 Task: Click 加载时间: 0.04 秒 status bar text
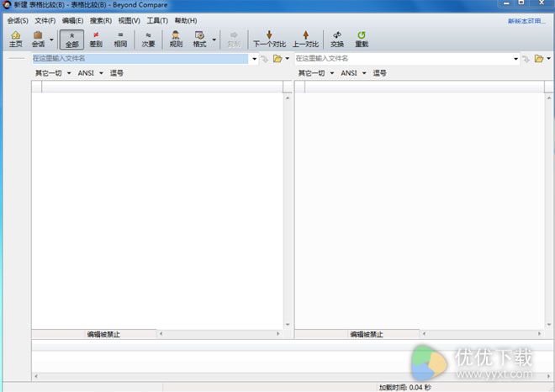point(405,388)
